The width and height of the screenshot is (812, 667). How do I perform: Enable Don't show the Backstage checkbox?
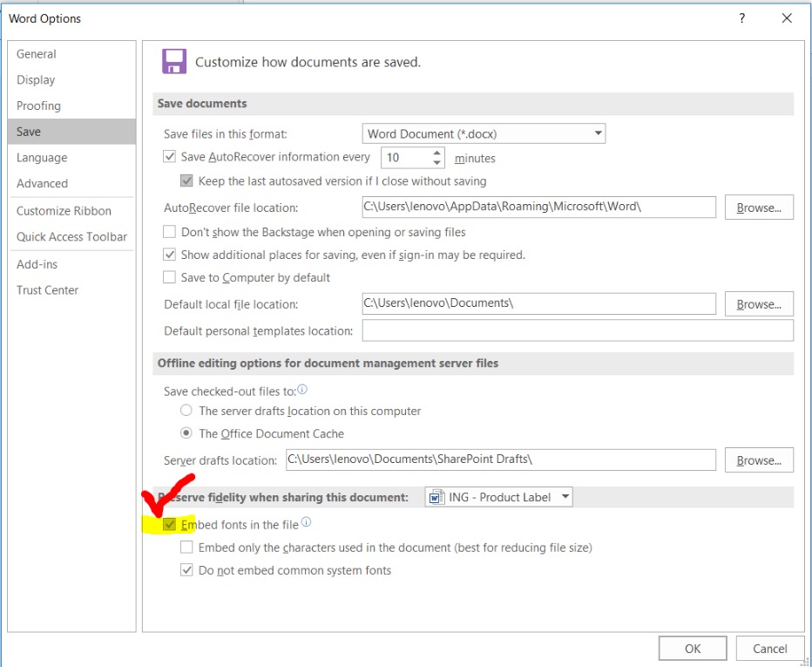170,233
